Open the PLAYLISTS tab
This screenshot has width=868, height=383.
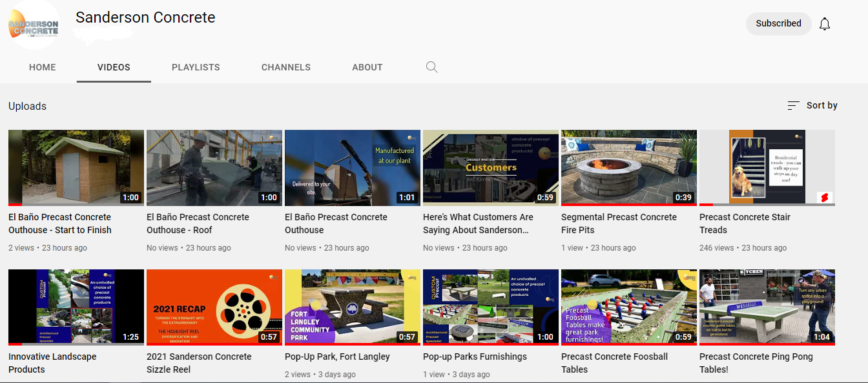[x=196, y=67]
